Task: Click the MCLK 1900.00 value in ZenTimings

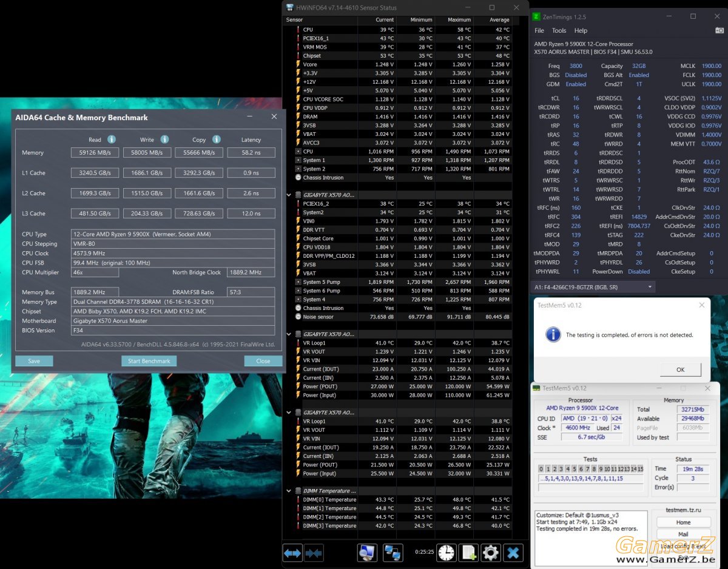Action: point(712,66)
